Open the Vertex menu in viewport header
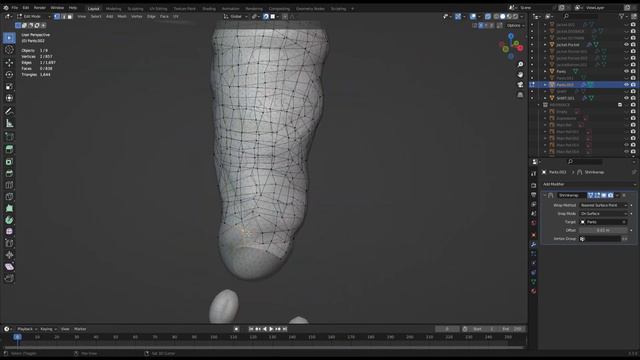 (137, 16)
